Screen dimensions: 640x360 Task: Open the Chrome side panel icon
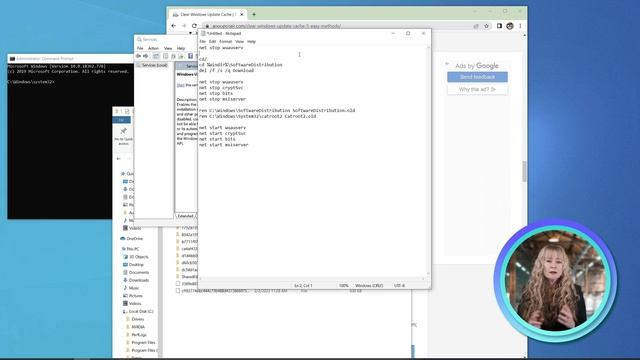[499, 26]
